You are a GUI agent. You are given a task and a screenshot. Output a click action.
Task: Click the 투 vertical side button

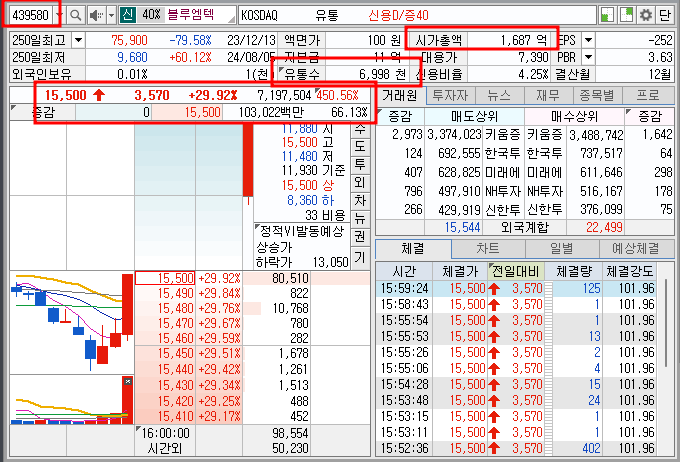coord(360,164)
